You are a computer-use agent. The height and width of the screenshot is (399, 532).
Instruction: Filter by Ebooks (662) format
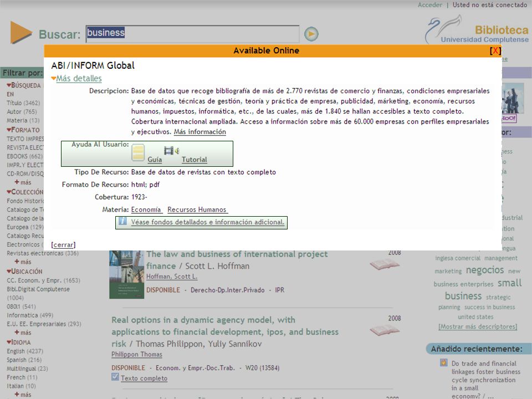[25, 156]
